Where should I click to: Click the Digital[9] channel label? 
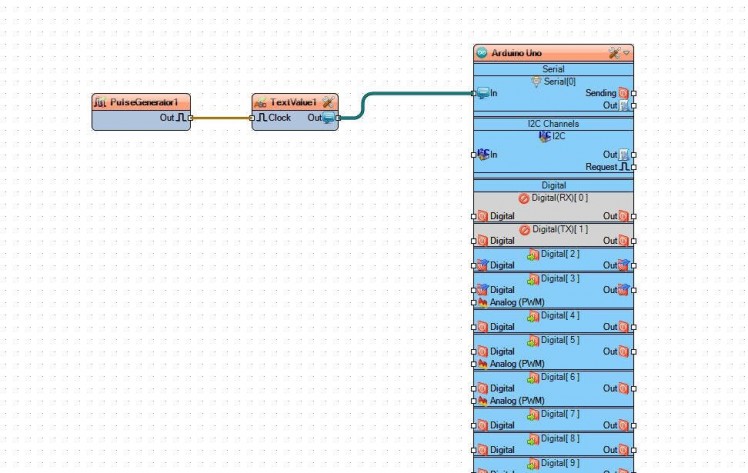coord(561,463)
